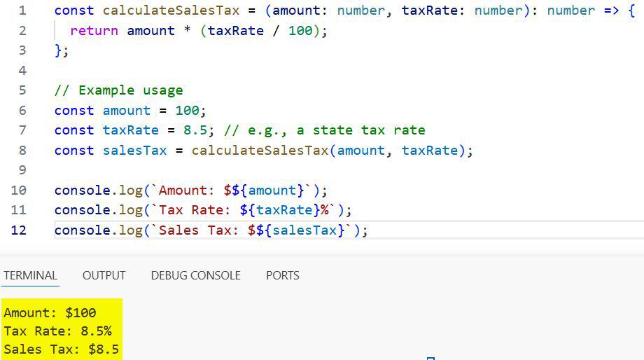Click the amount variable declaration on line 6
The image size is (644, 360).
click(x=127, y=110)
